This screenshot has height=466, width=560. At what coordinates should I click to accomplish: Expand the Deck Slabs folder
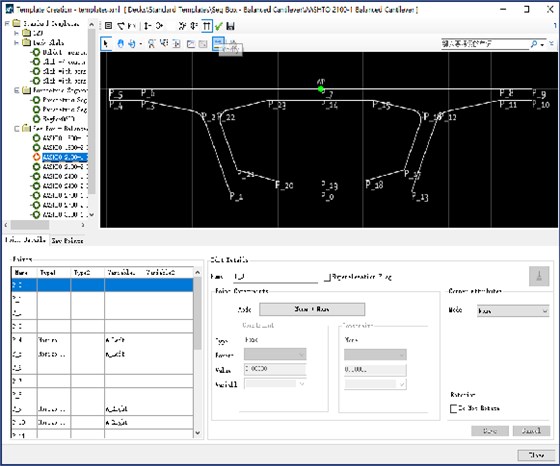pyautogui.click(x=16, y=42)
